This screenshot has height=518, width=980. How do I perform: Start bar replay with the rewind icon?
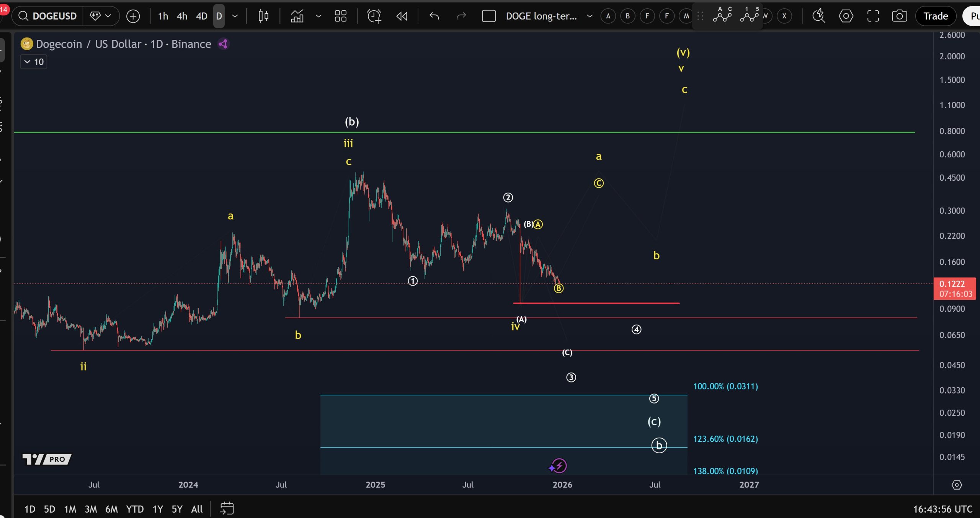pyautogui.click(x=402, y=16)
